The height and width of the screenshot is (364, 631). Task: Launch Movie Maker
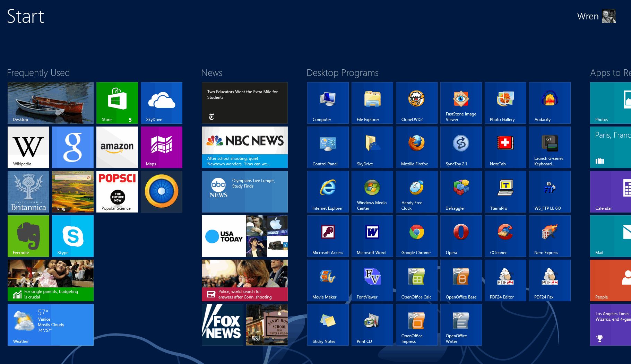click(328, 280)
